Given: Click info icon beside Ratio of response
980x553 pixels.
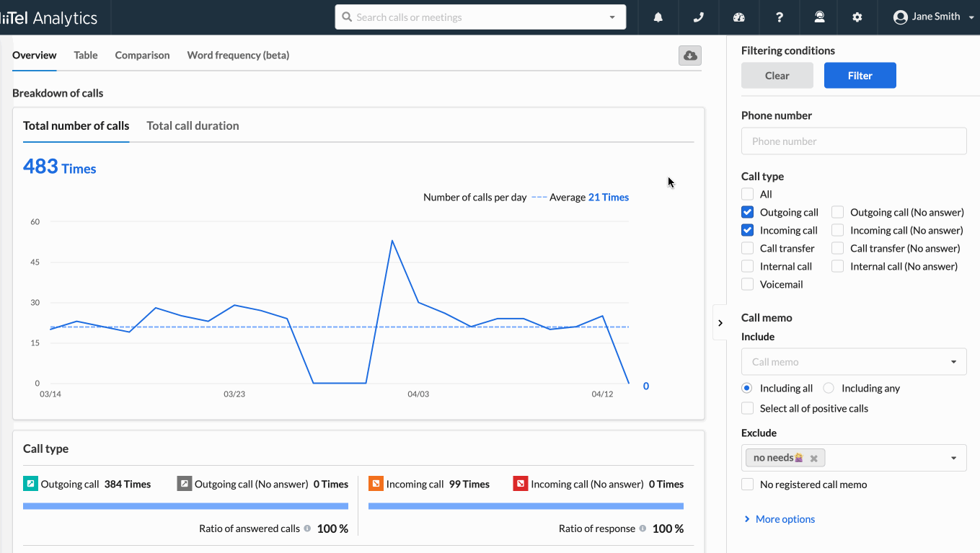Looking at the screenshot, I should tap(643, 528).
